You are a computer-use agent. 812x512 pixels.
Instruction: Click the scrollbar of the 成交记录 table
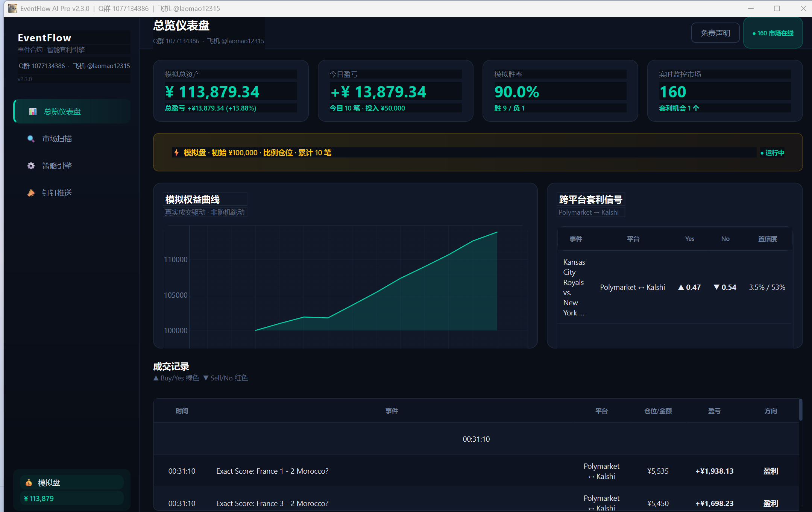pyautogui.click(x=800, y=410)
